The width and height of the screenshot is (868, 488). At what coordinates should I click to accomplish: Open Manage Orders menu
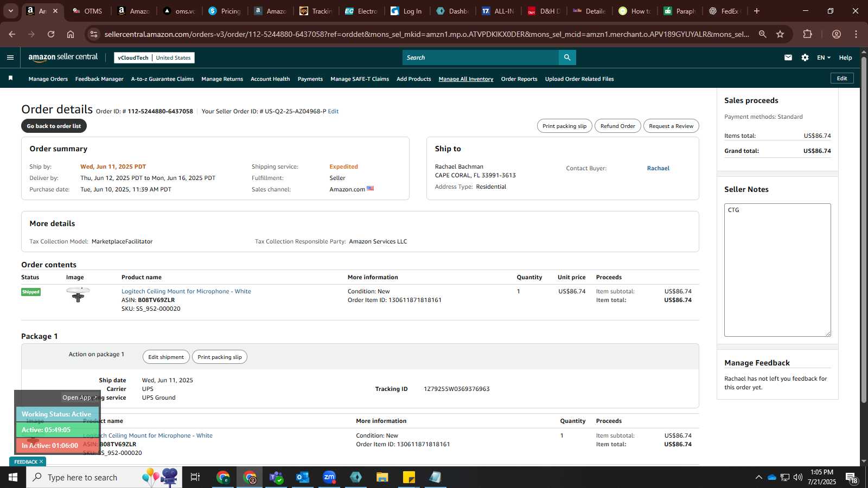click(48, 79)
